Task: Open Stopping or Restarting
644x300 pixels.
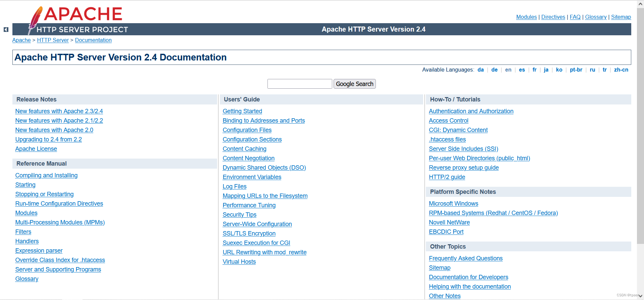Action: pos(44,194)
